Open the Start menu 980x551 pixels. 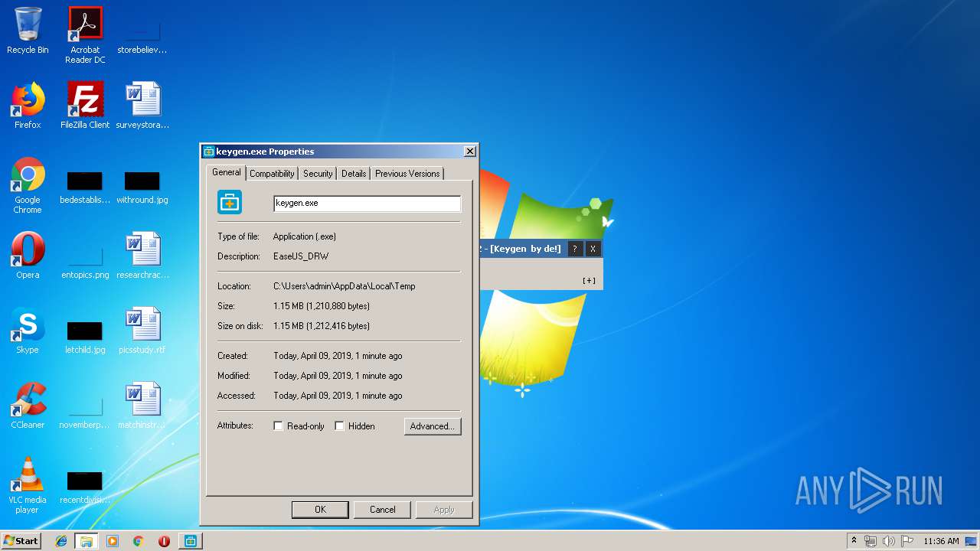(x=21, y=541)
